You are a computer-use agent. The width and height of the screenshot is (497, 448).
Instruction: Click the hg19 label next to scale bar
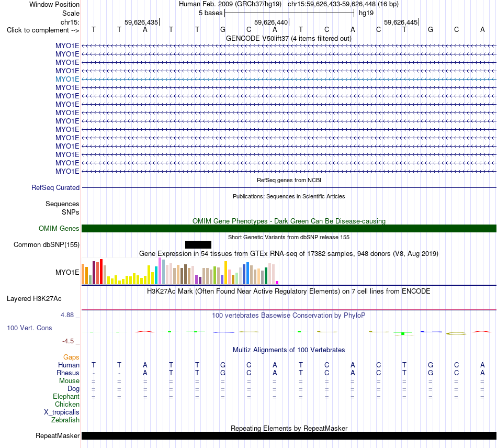pyautogui.click(x=366, y=13)
